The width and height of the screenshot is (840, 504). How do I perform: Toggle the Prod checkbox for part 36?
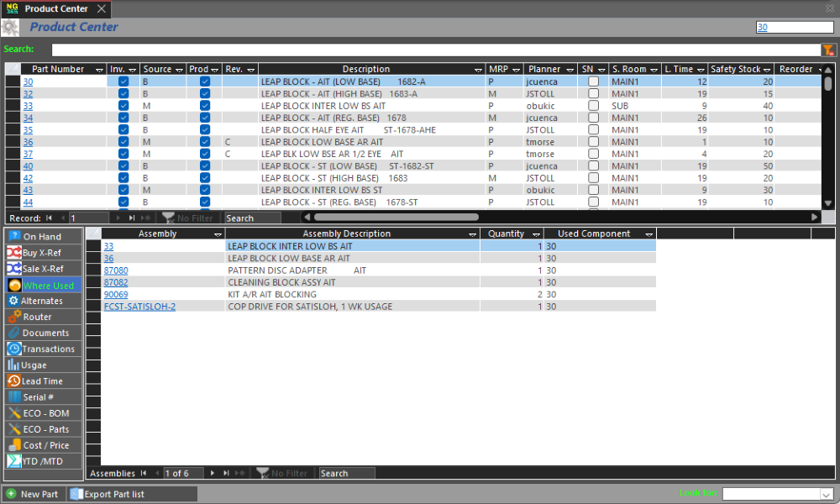[x=205, y=142]
